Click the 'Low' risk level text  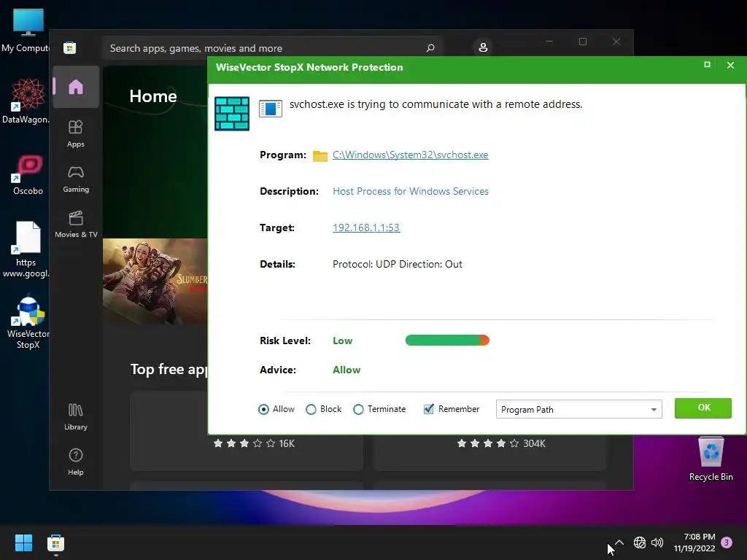(343, 341)
